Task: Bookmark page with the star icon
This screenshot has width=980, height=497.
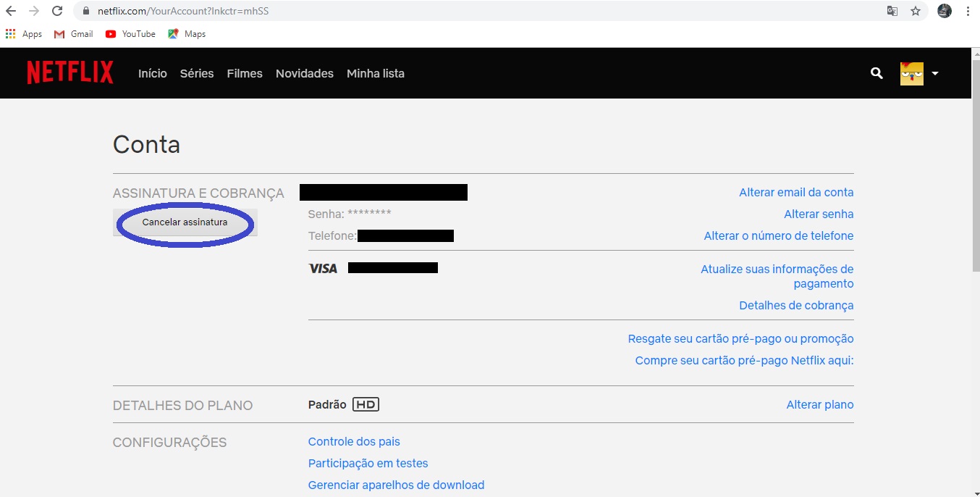Action: click(x=916, y=11)
